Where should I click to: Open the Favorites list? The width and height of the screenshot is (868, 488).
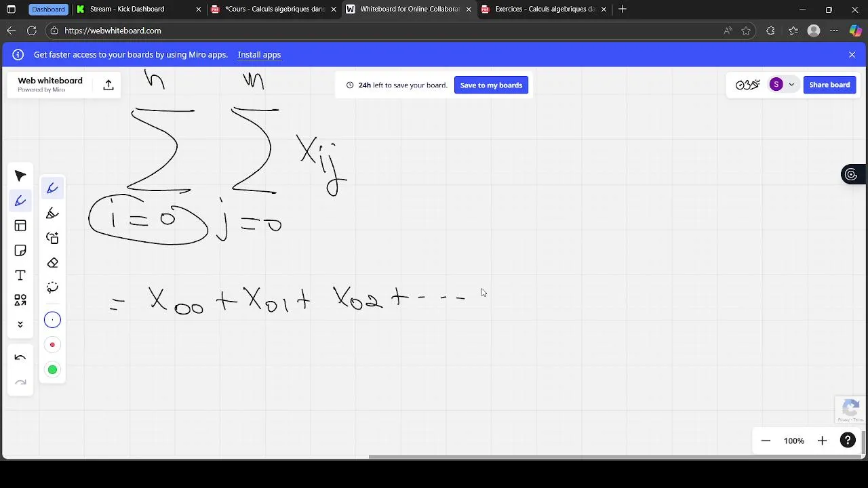coord(793,30)
